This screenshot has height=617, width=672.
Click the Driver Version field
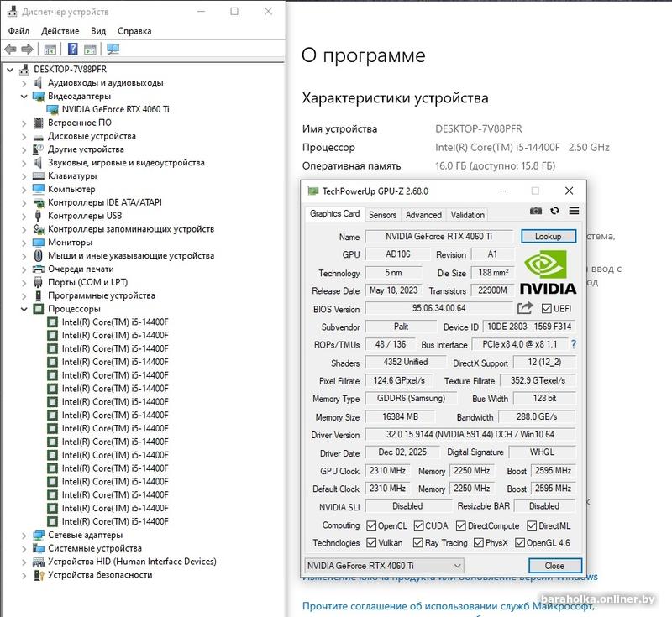click(470, 435)
